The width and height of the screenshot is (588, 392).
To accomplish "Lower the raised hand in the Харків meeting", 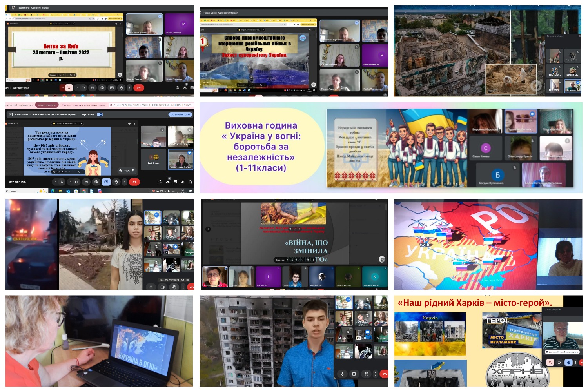I will click(568, 362).
